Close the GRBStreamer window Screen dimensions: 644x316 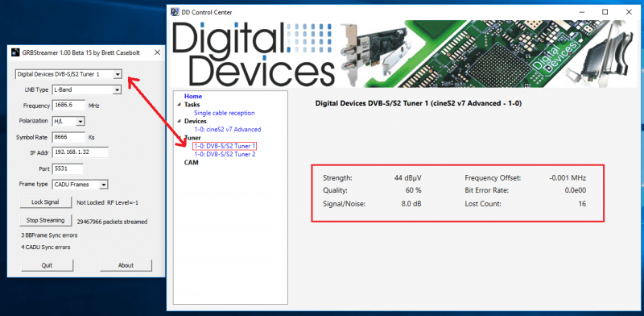click(157, 52)
